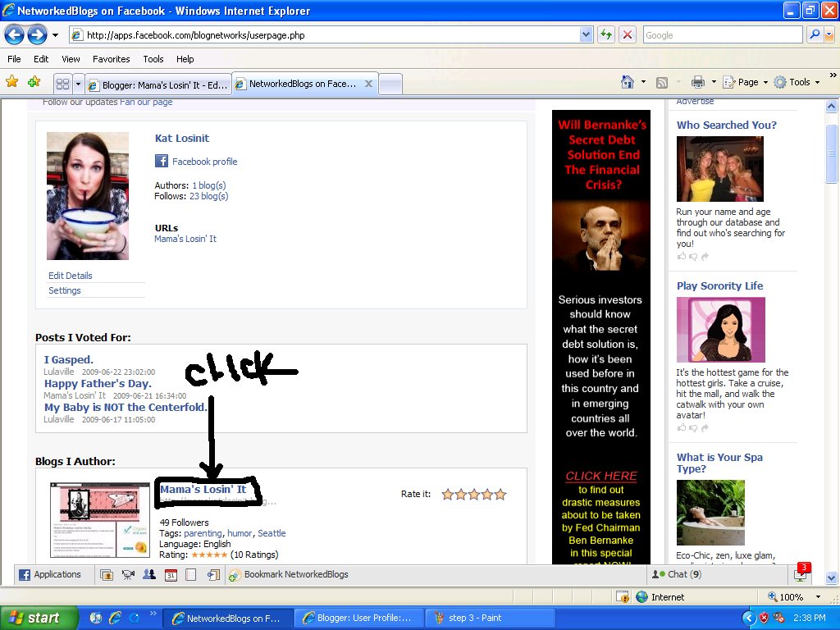Click Bookmark NetworkedBlogs in bottom bar
Screen dimensions: 840x630
(x=290, y=574)
